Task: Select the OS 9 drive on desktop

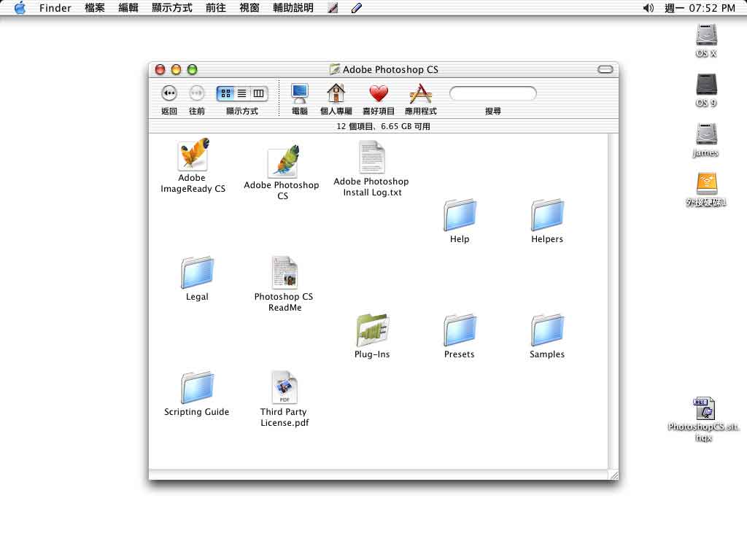Action: 706,85
